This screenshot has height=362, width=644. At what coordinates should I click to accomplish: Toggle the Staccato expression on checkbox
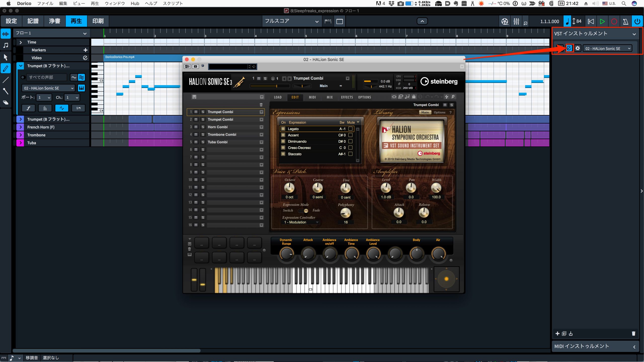point(283,154)
